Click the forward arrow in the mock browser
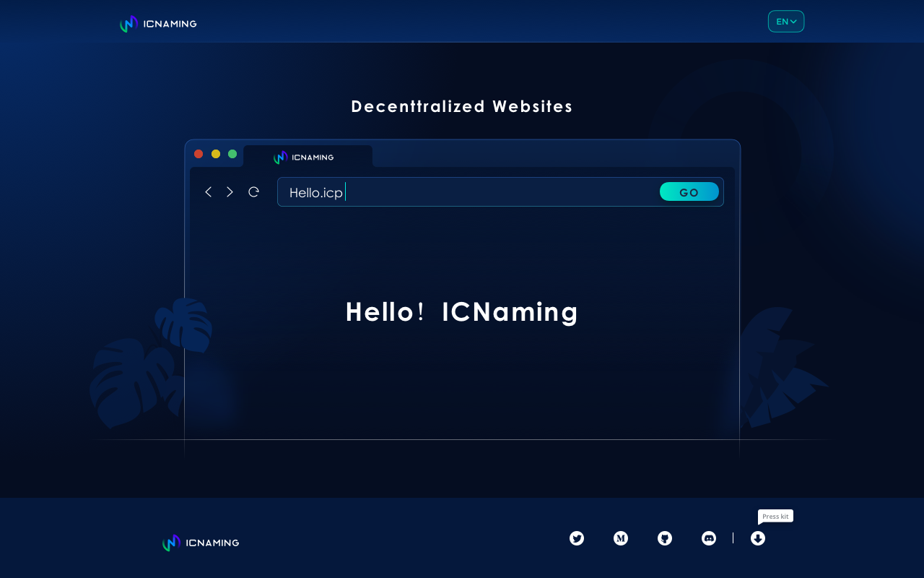This screenshot has height=578, width=924. coord(230,191)
